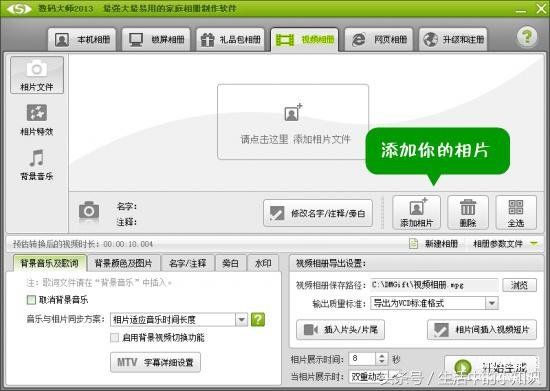The image size is (550, 391).
Task: Click the 删除 trash icon button
Action: [468, 213]
